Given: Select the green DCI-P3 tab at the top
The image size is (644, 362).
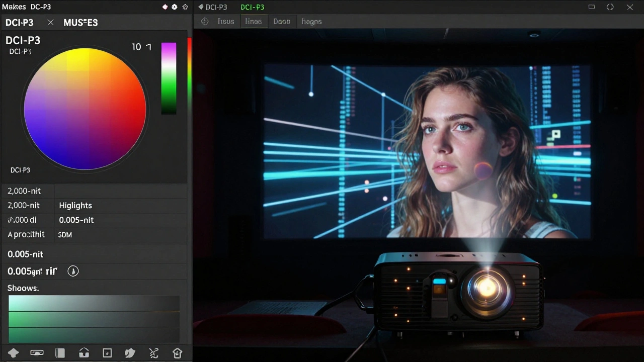Looking at the screenshot, I should pos(253,7).
